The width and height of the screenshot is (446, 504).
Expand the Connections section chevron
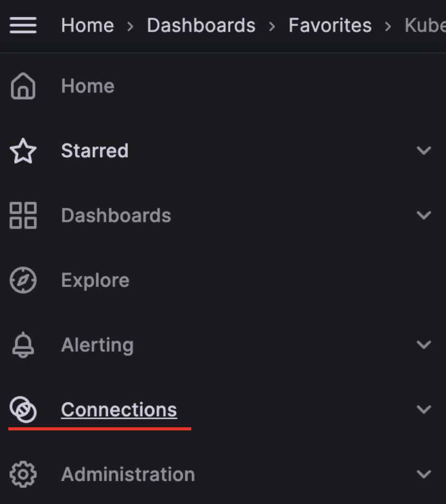pos(424,409)
